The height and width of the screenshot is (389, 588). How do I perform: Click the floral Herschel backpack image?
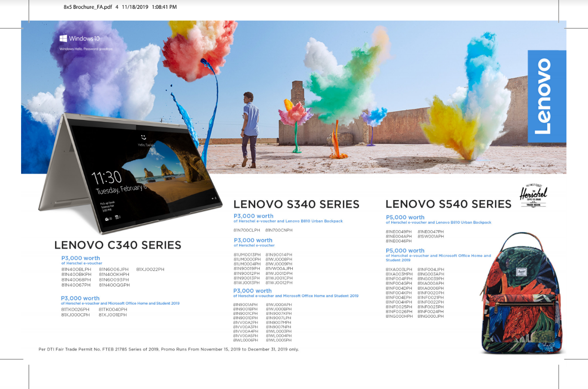[522, 293]
